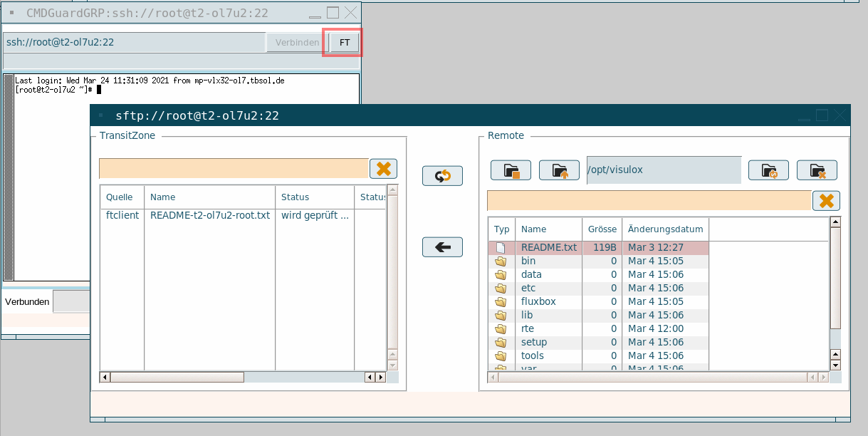
Task: Sort remote list by Änderungsdatum header
Action: [x=665, y=229]
